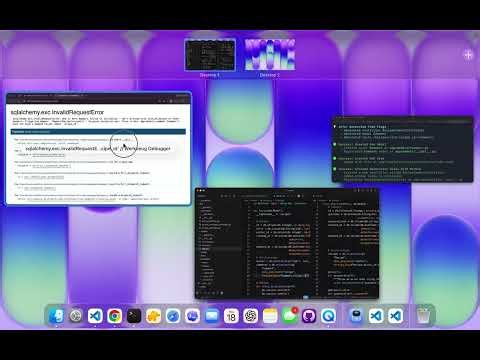Open the Notes icon in the Dock
This screenshot has width=480, height=360.
pyautogui.click(x=270, y=316)
